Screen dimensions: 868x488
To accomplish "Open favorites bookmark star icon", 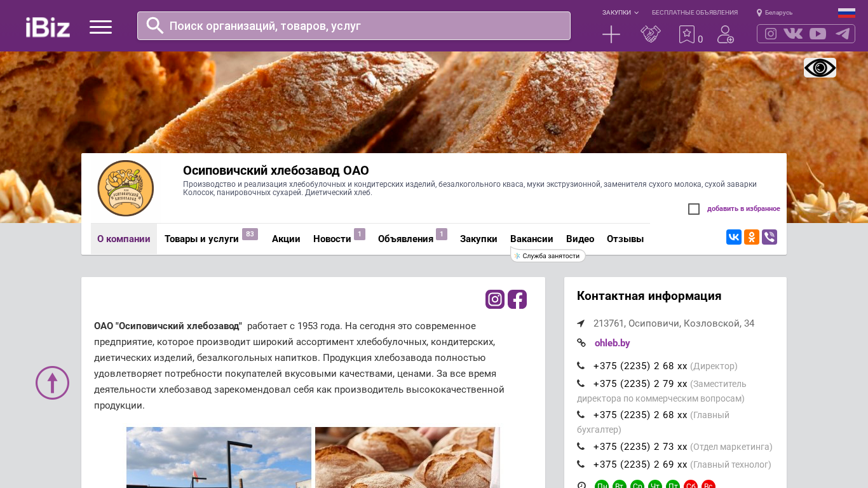I will tap(687, 34).
